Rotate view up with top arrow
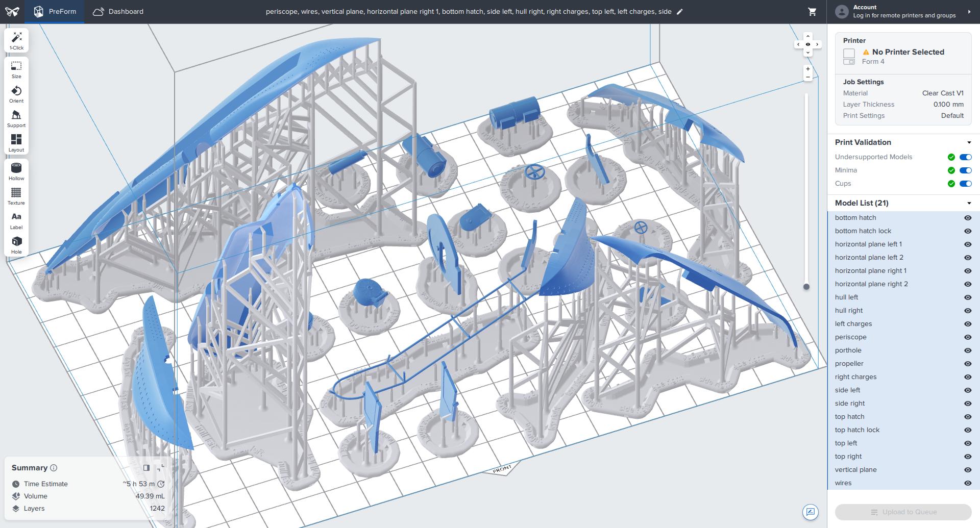The width and height of the screenshot is (980, 528). coord(807,36)
